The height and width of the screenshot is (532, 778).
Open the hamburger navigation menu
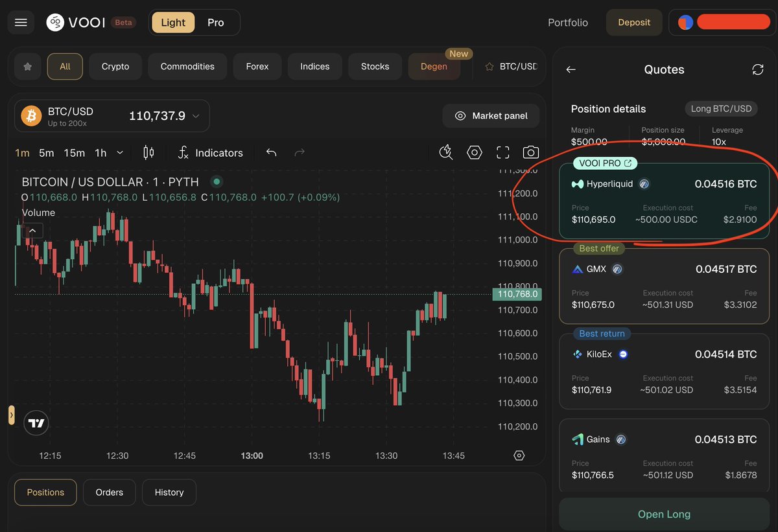click(20, 22)
